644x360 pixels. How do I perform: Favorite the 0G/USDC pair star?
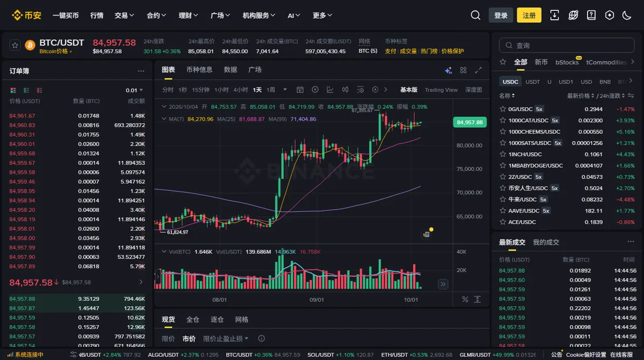[x=503, y=109]
